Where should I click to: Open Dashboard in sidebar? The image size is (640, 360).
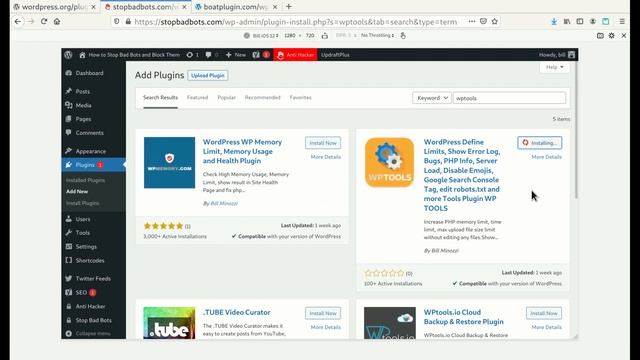click(x=89, y=73)
